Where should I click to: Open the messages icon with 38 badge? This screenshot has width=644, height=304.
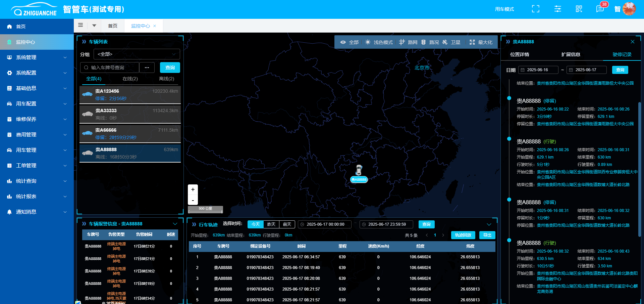[600, 9]
